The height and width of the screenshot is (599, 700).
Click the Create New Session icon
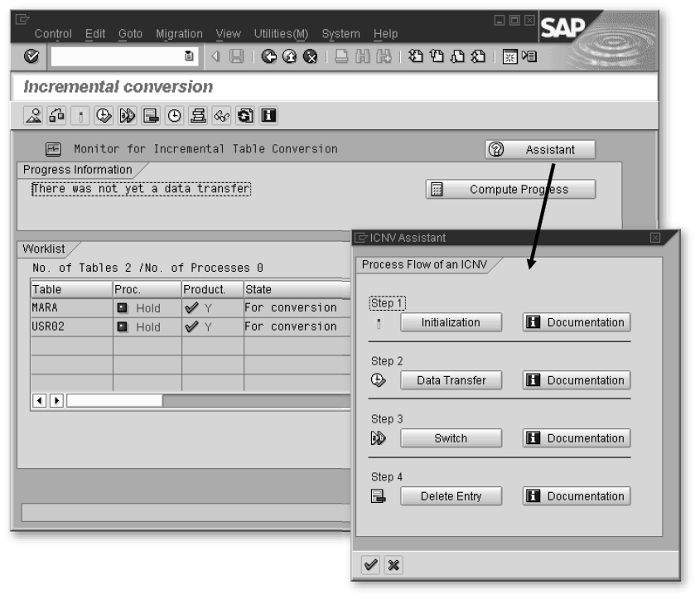click(x=509, y=56)
